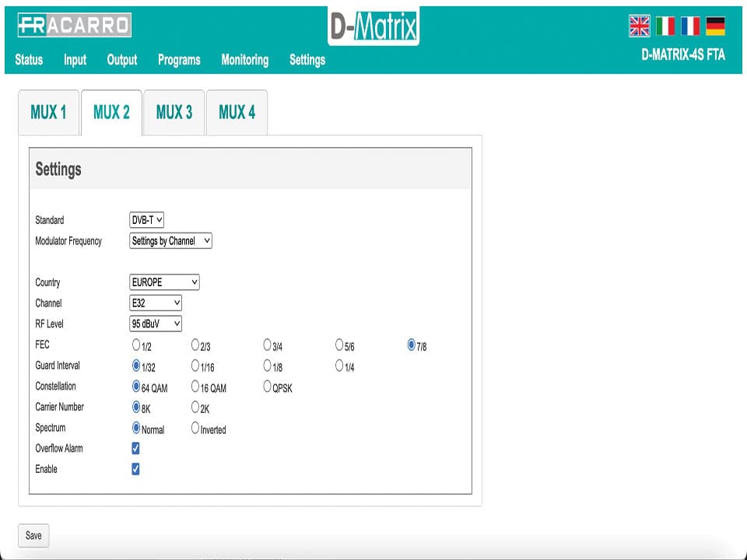
Task: Select Guard Interval 1/32
Action: point(136,366)
